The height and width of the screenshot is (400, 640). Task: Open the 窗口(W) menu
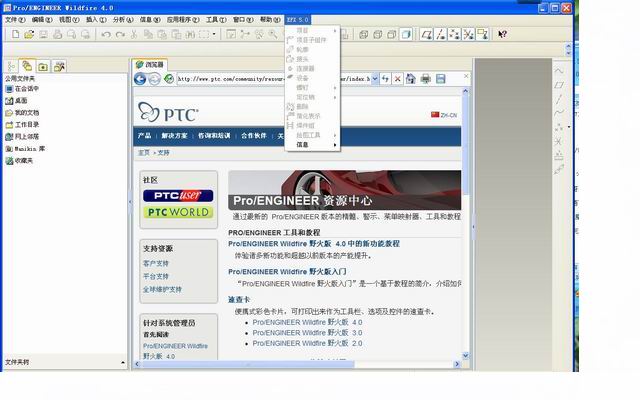pos(243,20)
